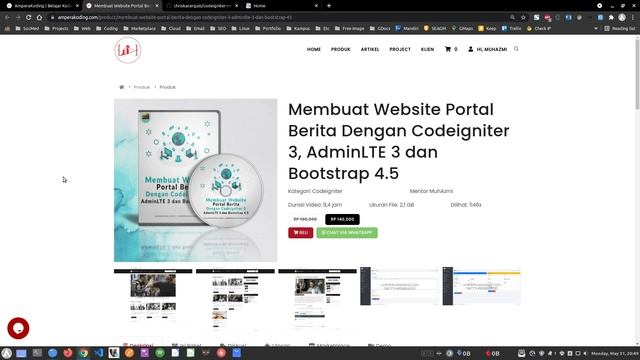Image resolution: width=640 pixels, height=360 pixels.
Task: Expand the Cloud bookmark folder
Action: pos(171,29)
